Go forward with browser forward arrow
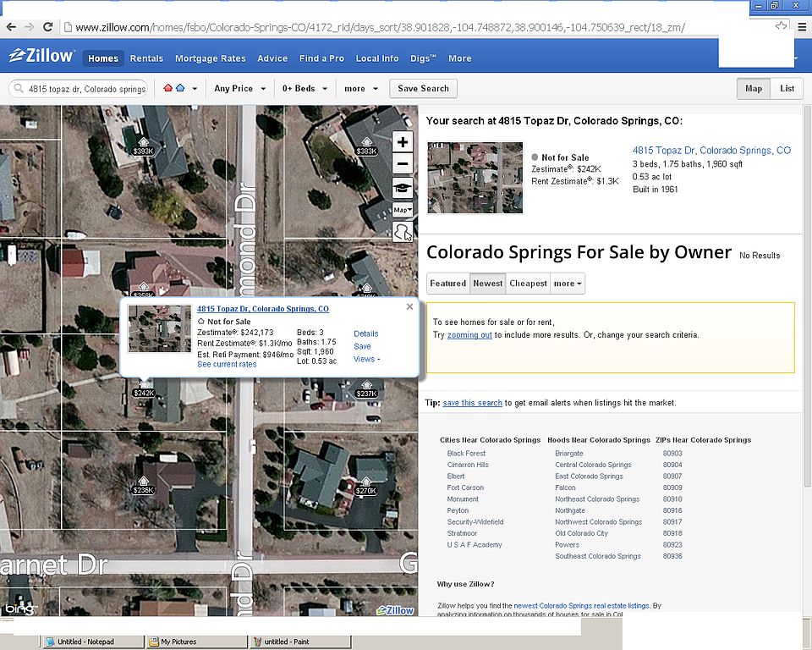 pyautogui.click(x=30, y=27)
